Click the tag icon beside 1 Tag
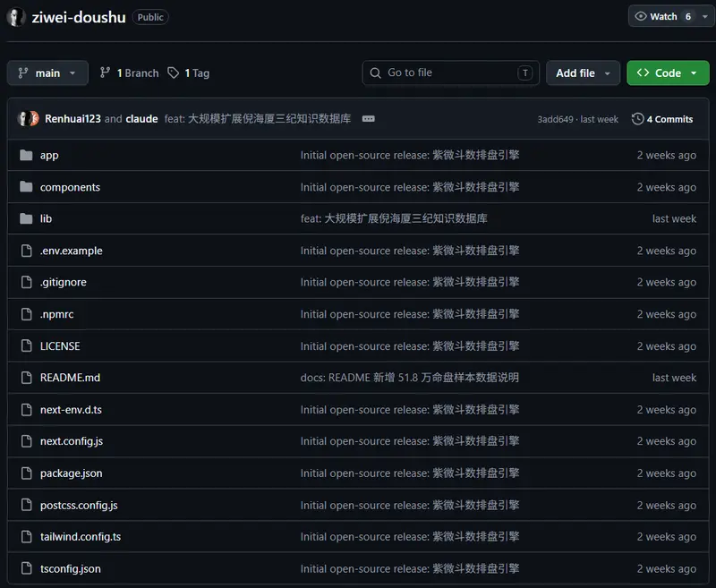 click(173, 72)
